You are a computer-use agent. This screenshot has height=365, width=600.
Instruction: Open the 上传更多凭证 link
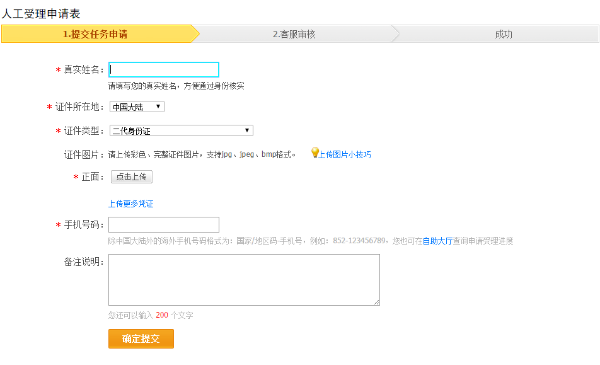(130, 204)
